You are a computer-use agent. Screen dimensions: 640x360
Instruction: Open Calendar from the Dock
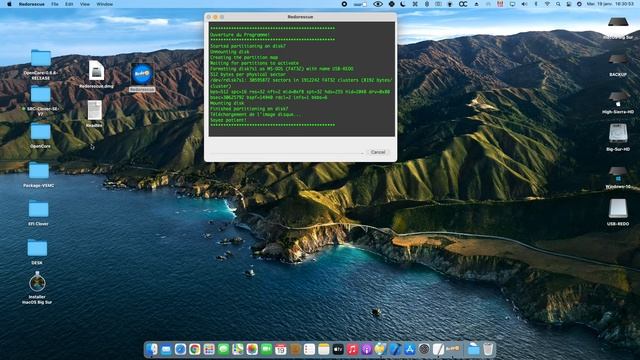280,349
